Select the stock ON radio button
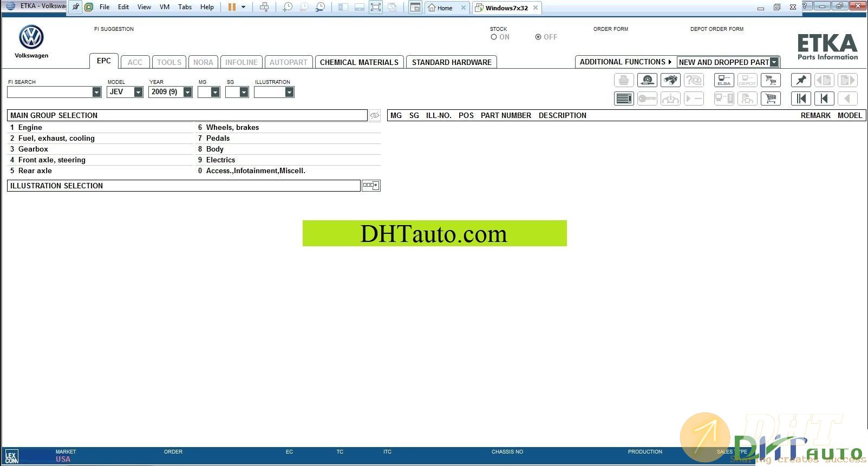This screenshot has height=466, width=868. tap(494, 37)
